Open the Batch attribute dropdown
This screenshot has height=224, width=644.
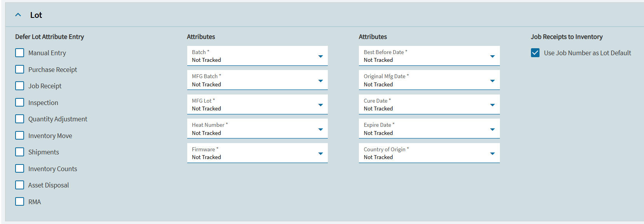click(258, 56)
